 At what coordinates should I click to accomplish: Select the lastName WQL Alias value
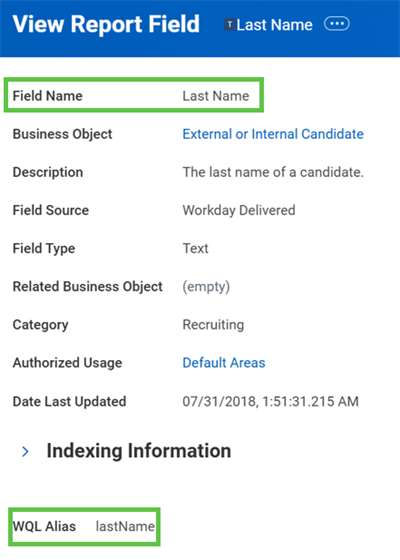[x=125, y=526]
